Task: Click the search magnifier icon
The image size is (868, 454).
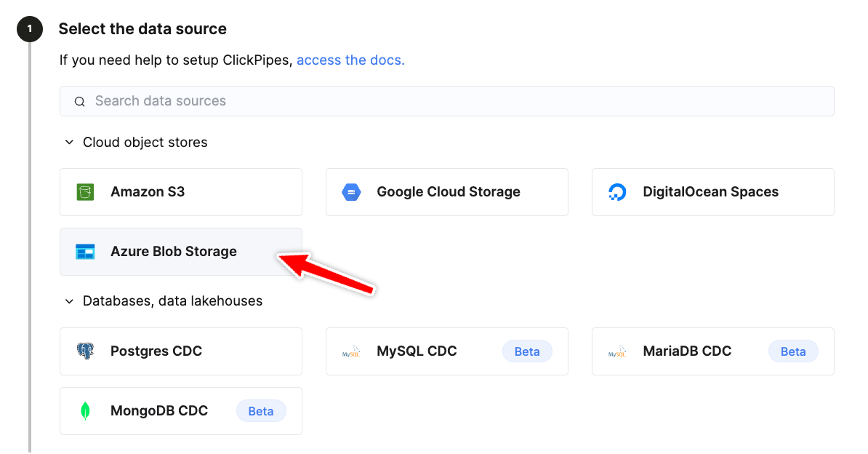Action: pyautogui.click(x=79, y=101)
